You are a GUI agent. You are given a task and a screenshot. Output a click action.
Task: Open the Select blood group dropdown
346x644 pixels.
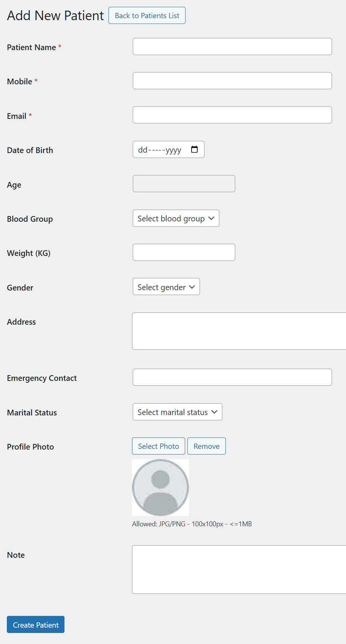point(176,218)
